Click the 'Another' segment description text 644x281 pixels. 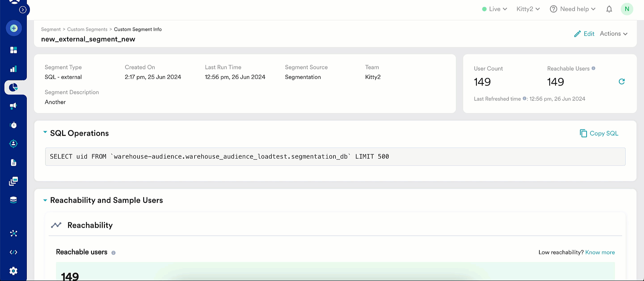click(x=55, y=102)
